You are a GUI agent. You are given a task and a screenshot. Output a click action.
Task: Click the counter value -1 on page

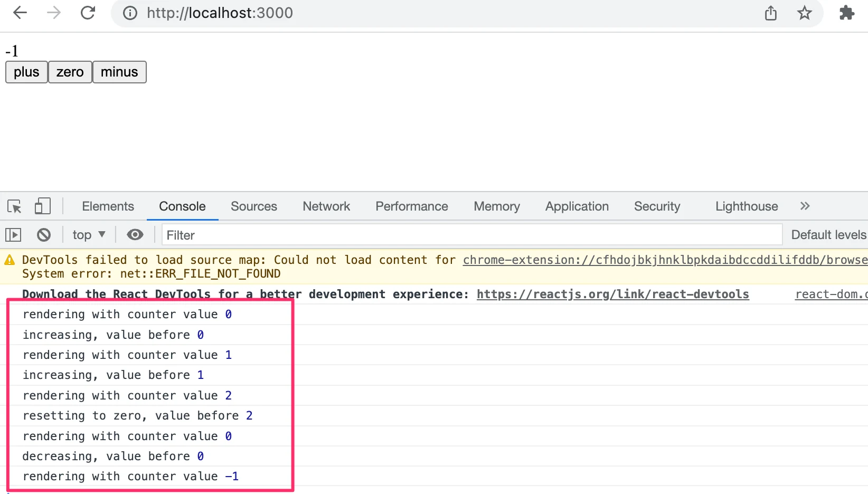click(12, 51)
